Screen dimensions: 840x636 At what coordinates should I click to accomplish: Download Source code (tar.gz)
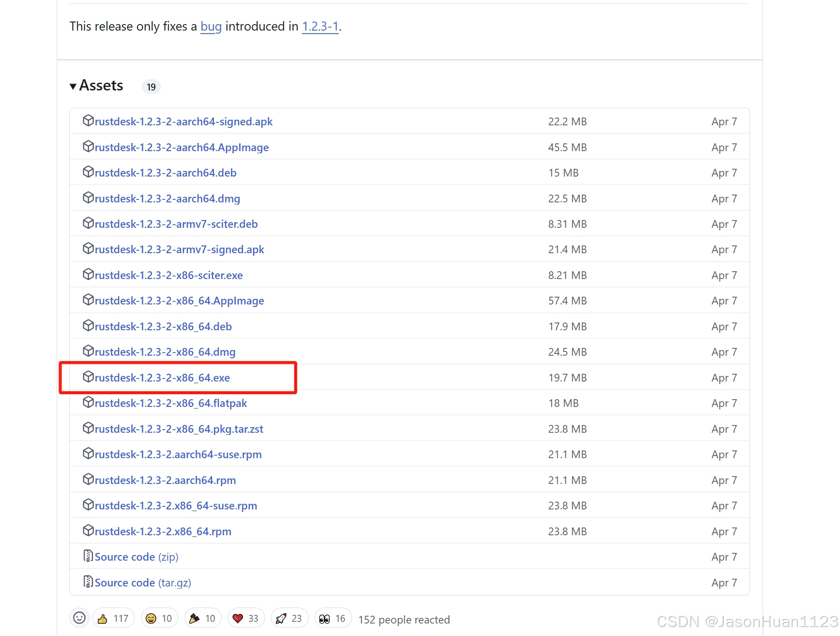click(x=143, y=583)
